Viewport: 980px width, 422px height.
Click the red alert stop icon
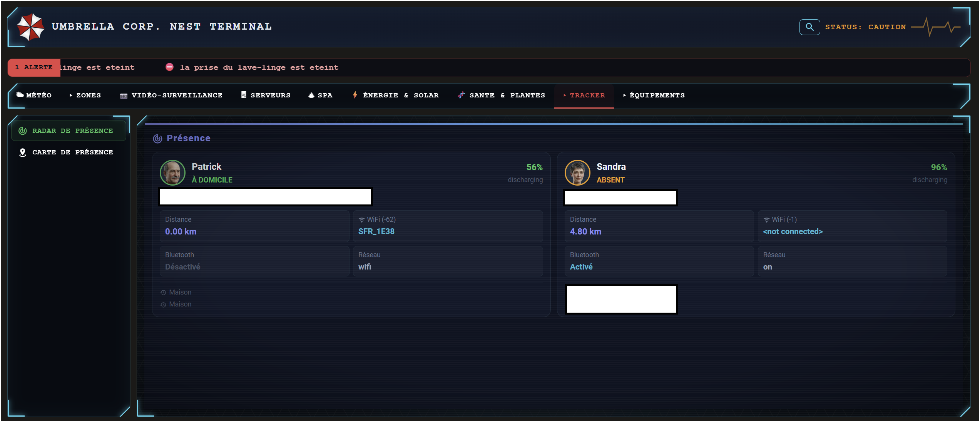169,67
